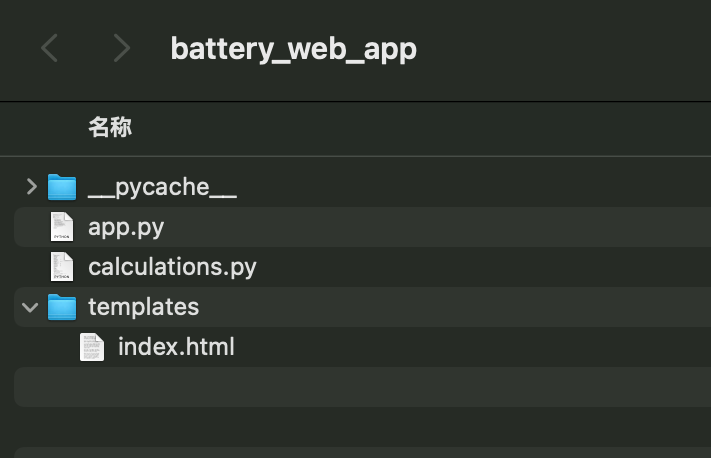This screenshot has height=458, width=711.
Task: Click the __pycache__ folder icon
Action: pyautogui.click(x=62, y=187)
